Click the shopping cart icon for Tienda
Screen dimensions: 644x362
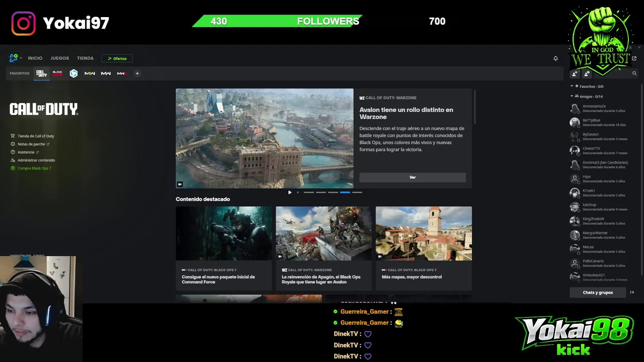(x=13, y=136)
